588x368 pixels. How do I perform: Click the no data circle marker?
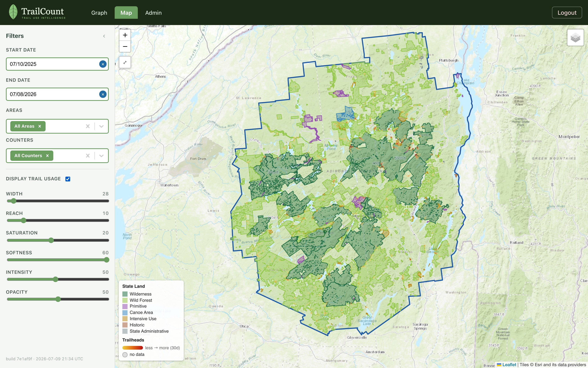tap(125, 355)
